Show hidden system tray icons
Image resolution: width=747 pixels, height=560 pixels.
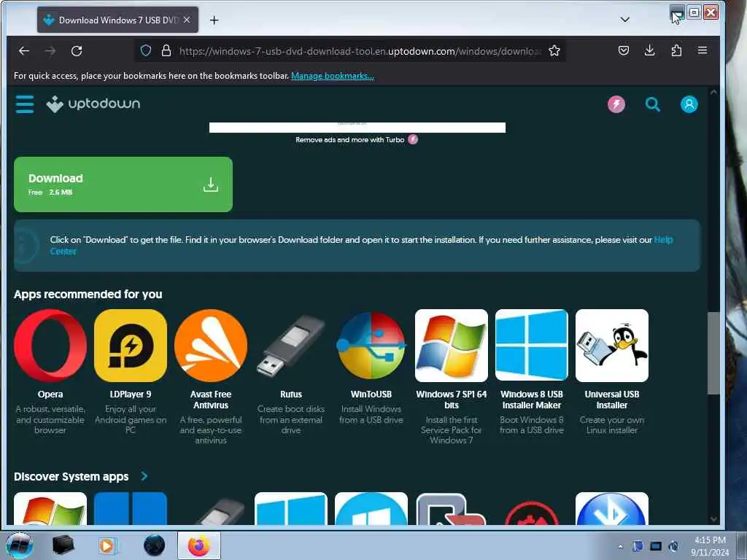(620, 546)
